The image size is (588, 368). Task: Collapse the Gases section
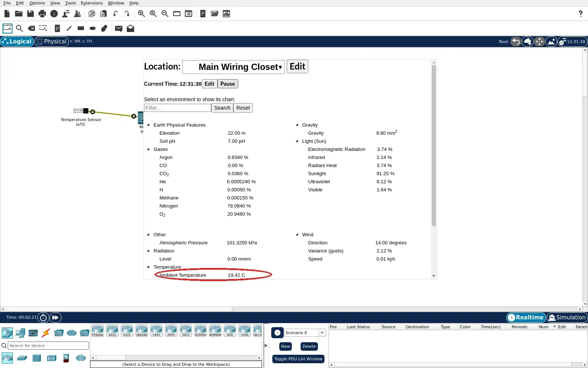tap(148, 149)
